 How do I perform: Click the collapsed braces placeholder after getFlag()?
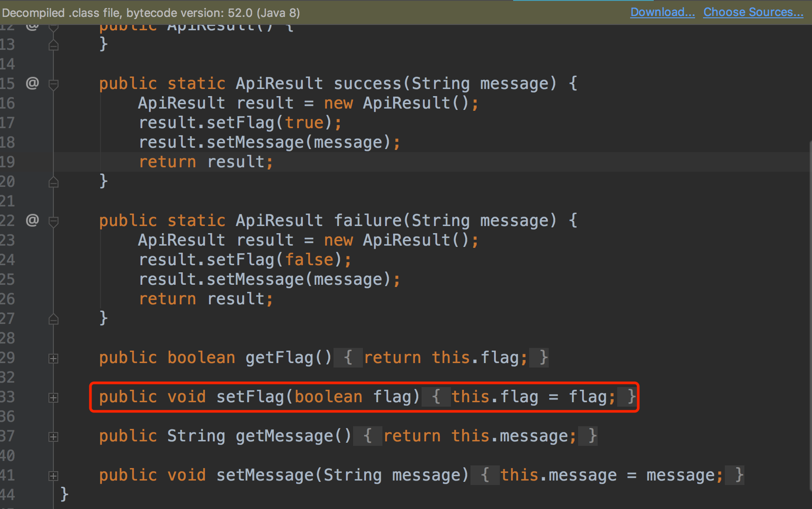348,358
